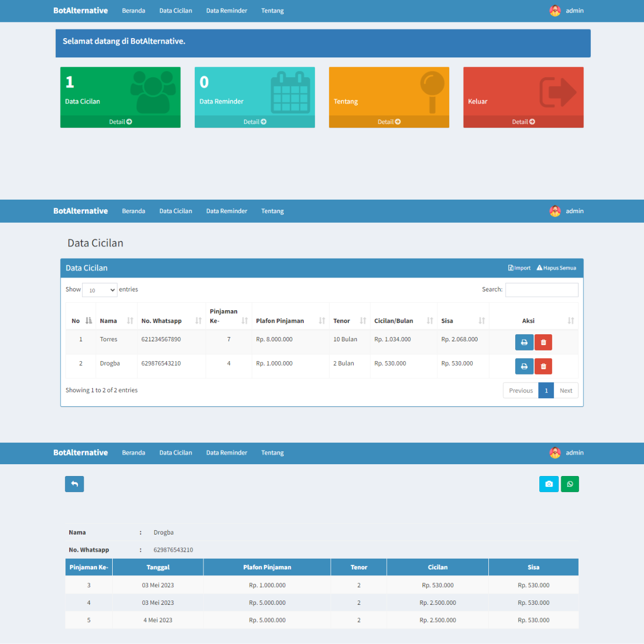Go back using the reply-arrow button

pos(75,484)
